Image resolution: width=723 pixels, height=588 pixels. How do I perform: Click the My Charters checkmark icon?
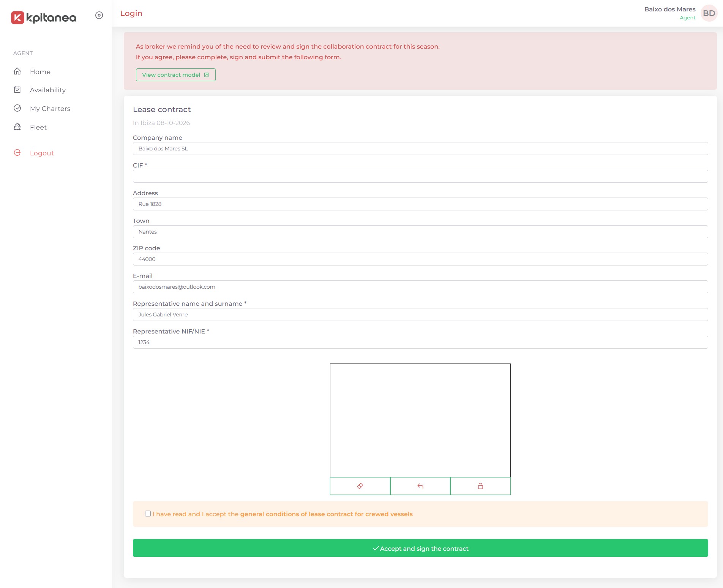(x=17, y=108)
